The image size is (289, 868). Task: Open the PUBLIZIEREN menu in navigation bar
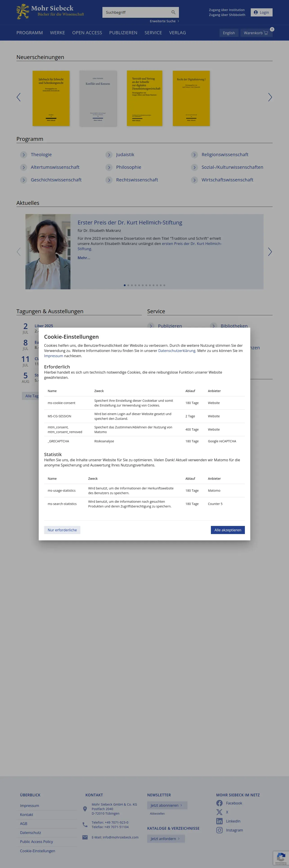[123, 33]
